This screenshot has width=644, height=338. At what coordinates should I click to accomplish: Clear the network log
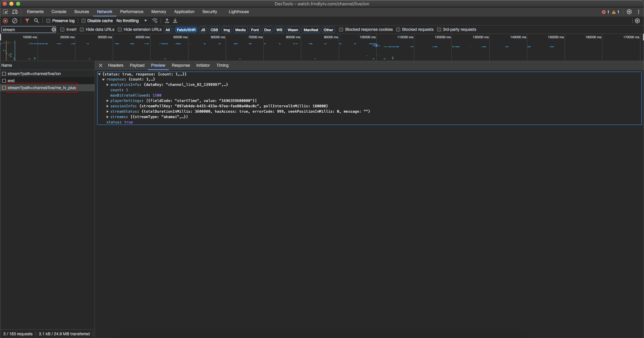(x=15, y=21)
